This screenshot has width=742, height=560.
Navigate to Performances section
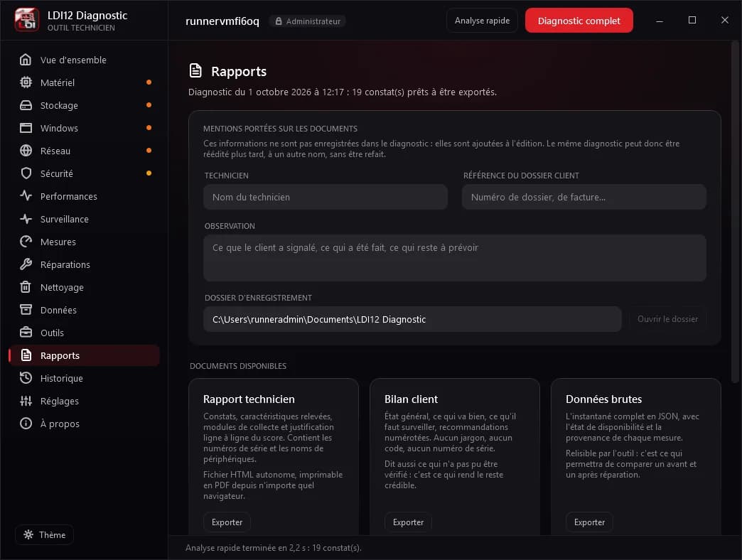tap(84, 196)
